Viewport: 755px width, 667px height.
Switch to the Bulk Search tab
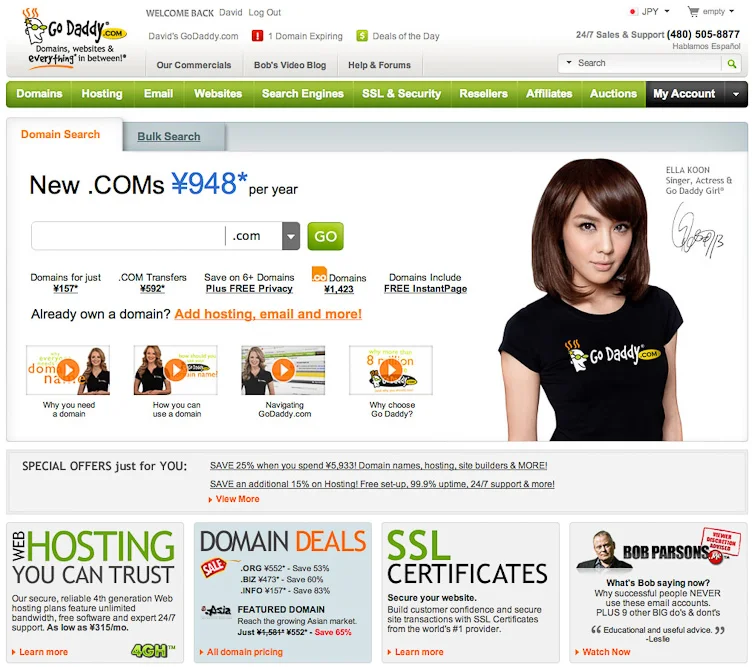tap(169, 137)
